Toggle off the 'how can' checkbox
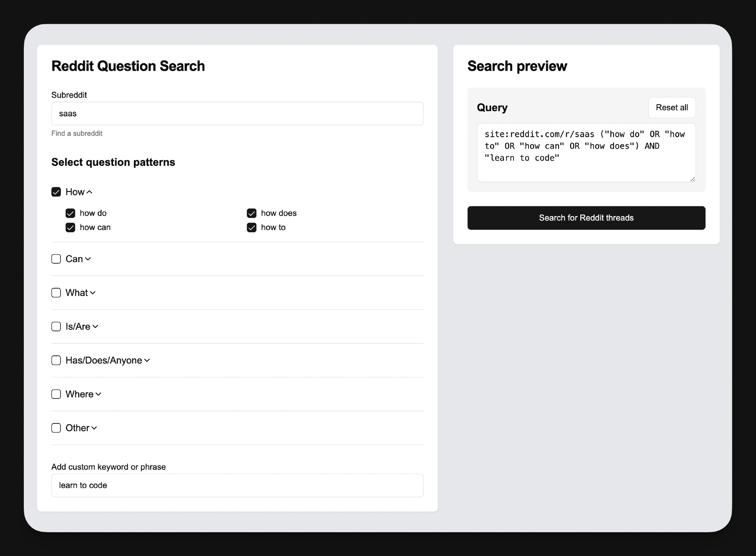756x556 pixels. click(70, 227)
